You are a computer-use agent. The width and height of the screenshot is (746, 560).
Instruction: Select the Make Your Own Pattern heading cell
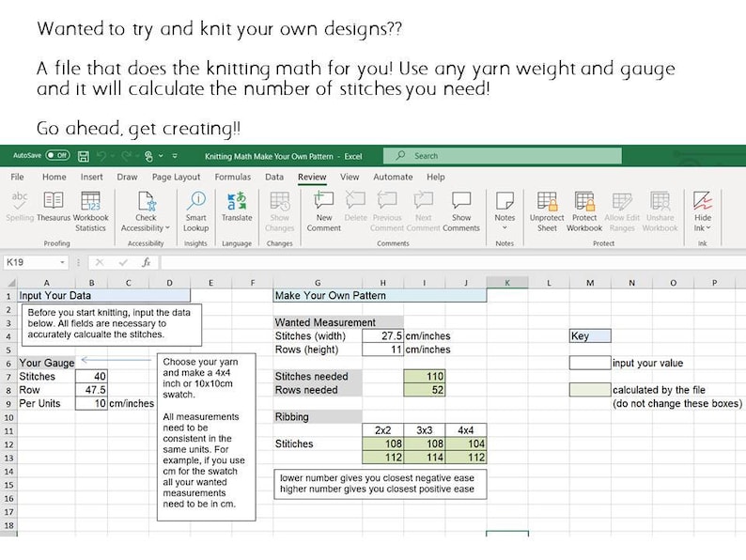click(381, 295)
